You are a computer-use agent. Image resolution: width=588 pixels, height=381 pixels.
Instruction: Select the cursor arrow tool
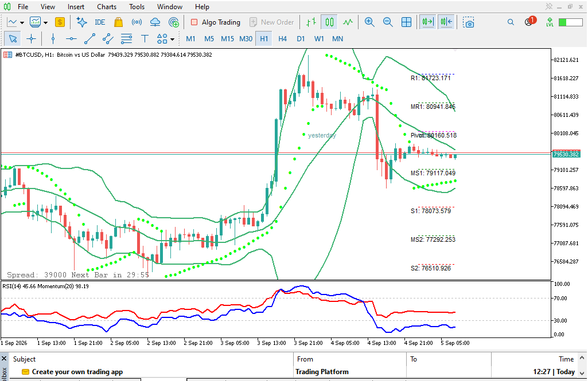tap(13, 38)
